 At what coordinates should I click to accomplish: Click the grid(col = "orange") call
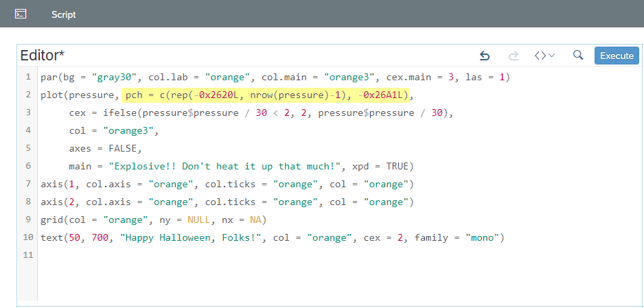154,220
